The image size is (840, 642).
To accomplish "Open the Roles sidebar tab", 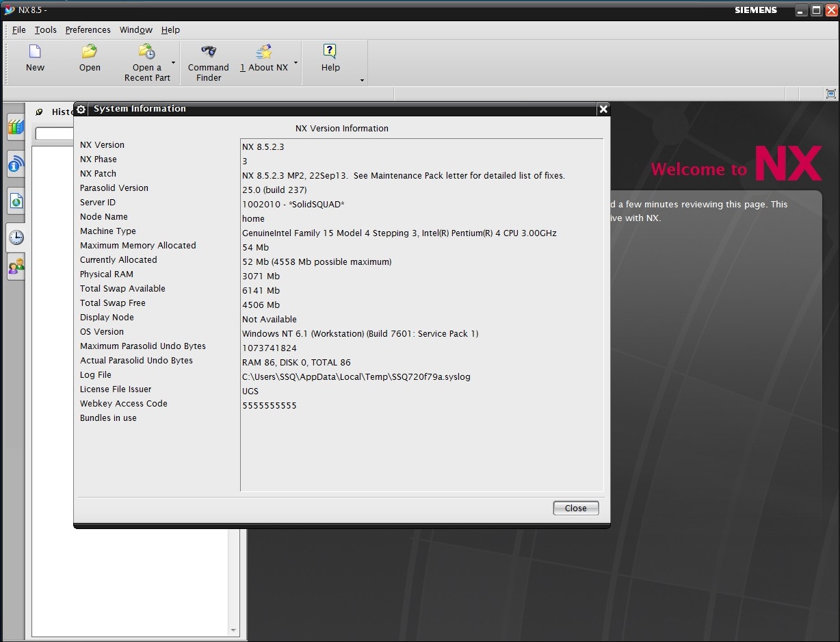I will [16, 266].
